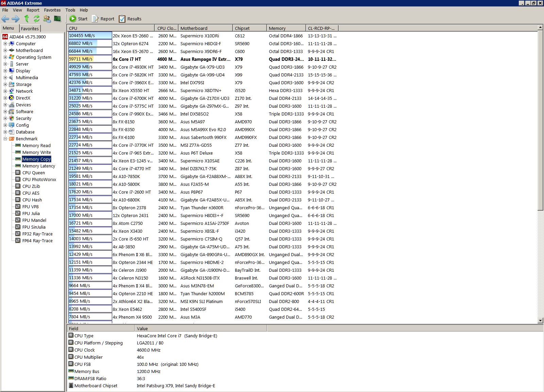Screen dimensions: 544x392
Task: Open the Tools menu
Action: [70, 10]
